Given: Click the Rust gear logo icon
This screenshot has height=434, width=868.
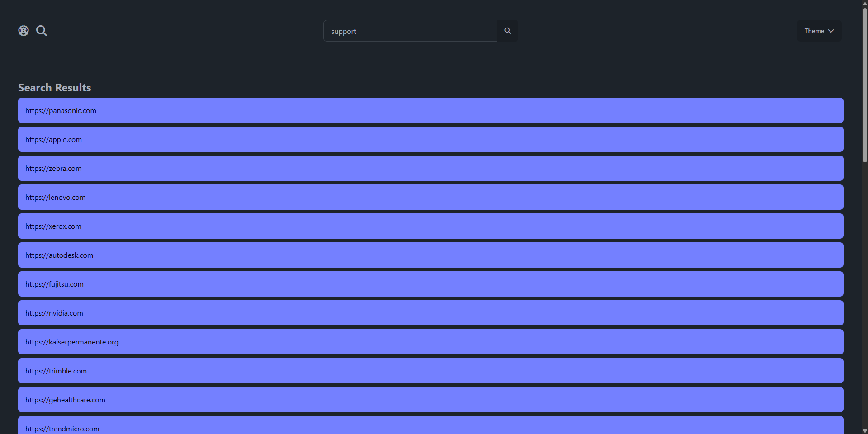Looking at the screenshot, I should pyautogui.click(x=24, y=31).
